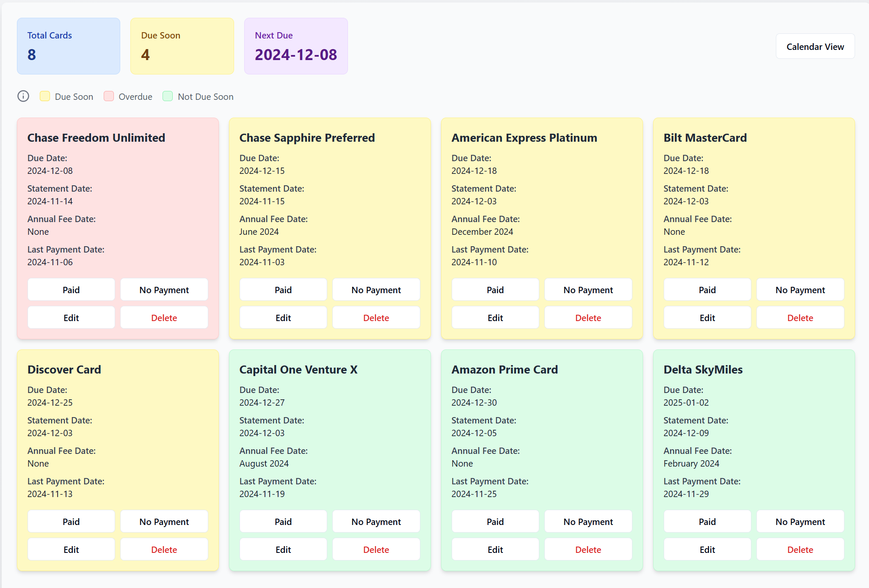Click the 2024-12-15 due date text
The width and height of the screenshot is (869, 588).
[x=262, y=171]
